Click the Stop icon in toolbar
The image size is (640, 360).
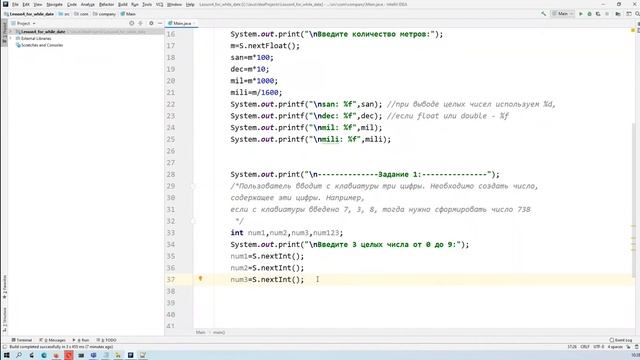tap(607, 14)
